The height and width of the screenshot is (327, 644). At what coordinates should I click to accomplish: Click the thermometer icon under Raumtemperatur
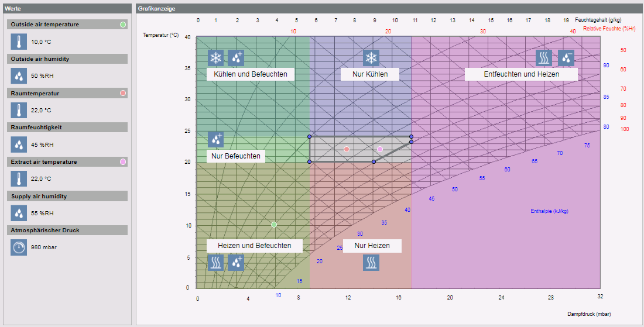point(19,111)
